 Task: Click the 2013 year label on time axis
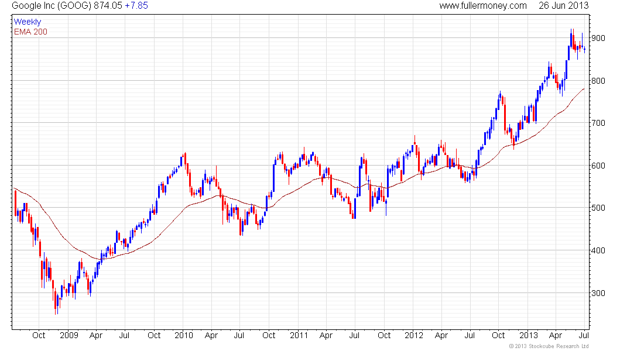pyautogui.click(x=529, y=335)
